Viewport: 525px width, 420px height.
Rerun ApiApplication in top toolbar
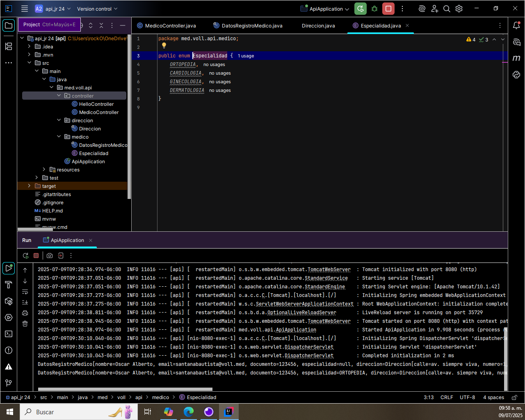coord(360,9)
